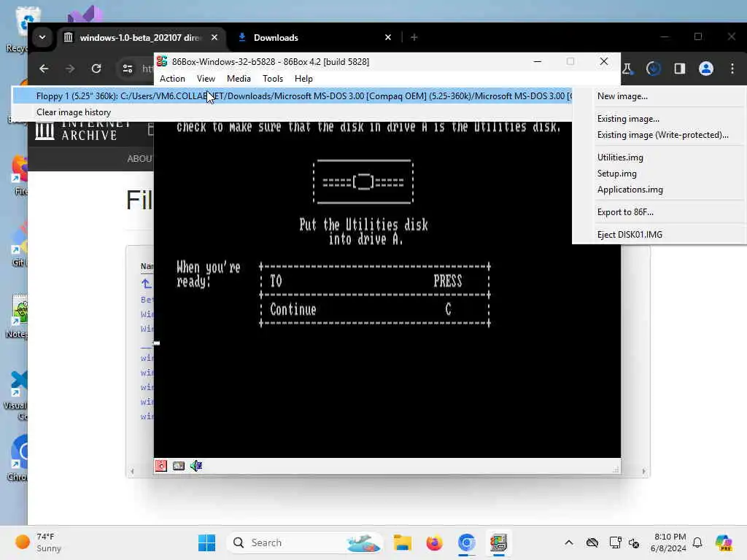Select Floppy 1 MS-DOS 3.00 image history entry
The height and width of the screenshot is (560, 747).
tap(292, 96)
